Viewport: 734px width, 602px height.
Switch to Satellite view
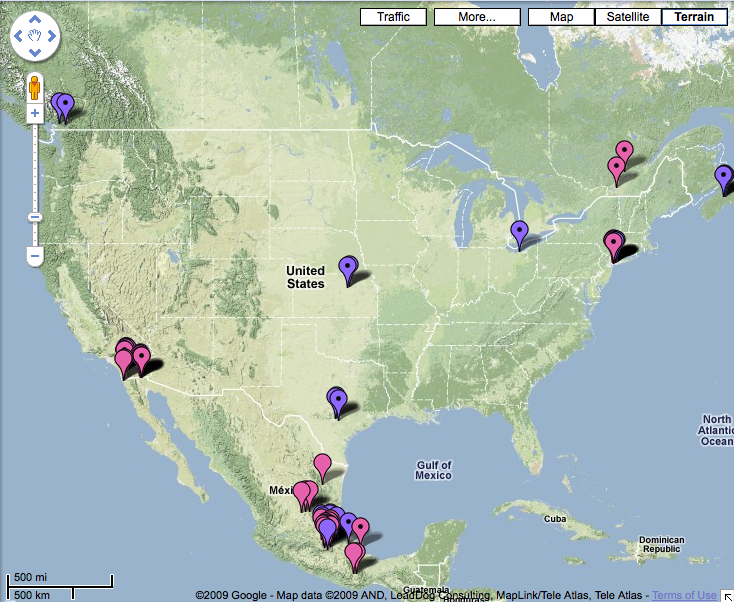pyautogui.click(x=628, y=17)
